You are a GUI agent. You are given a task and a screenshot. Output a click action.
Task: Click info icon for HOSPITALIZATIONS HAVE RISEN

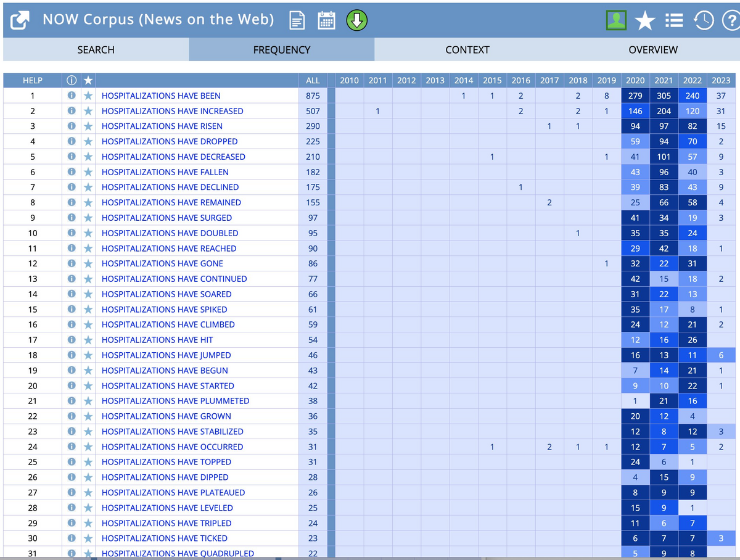[x=72, y=126]
